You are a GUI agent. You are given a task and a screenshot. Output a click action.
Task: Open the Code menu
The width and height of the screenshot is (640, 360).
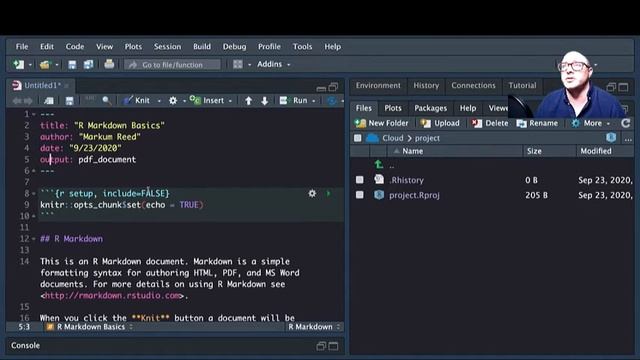coord(75,47)
